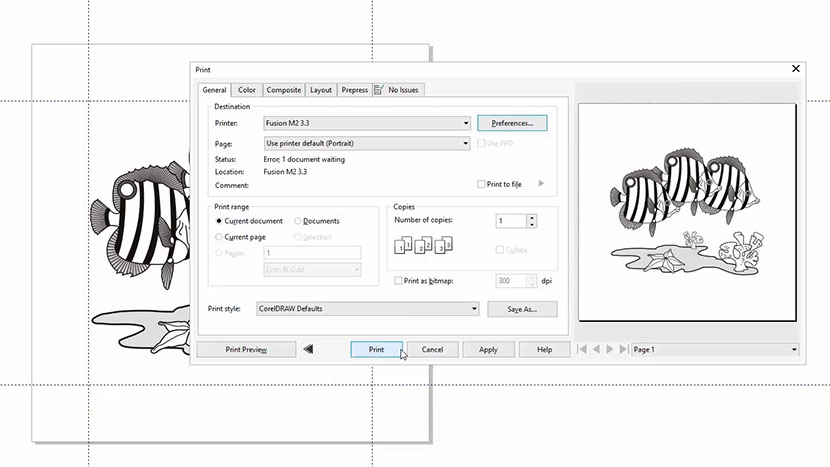Click the Preferences button
Image resolution: width=830 pixels, height=467 pixels.
tap(512, 123)
